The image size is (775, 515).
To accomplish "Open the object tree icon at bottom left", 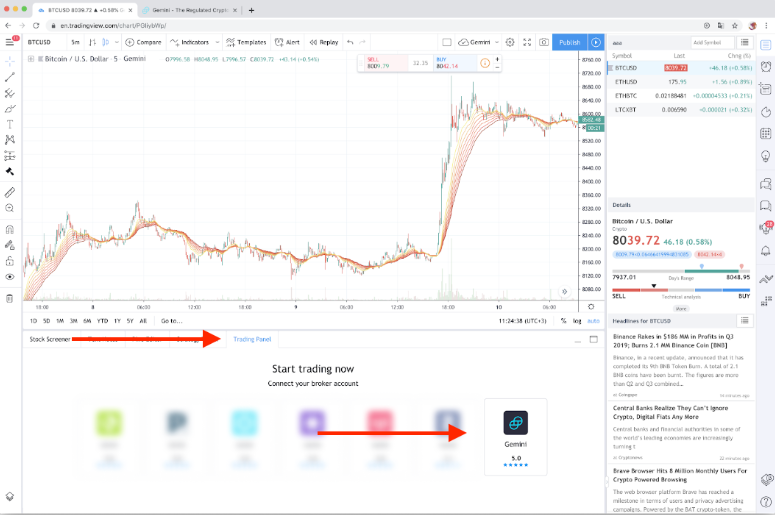I will coord(9,496).
